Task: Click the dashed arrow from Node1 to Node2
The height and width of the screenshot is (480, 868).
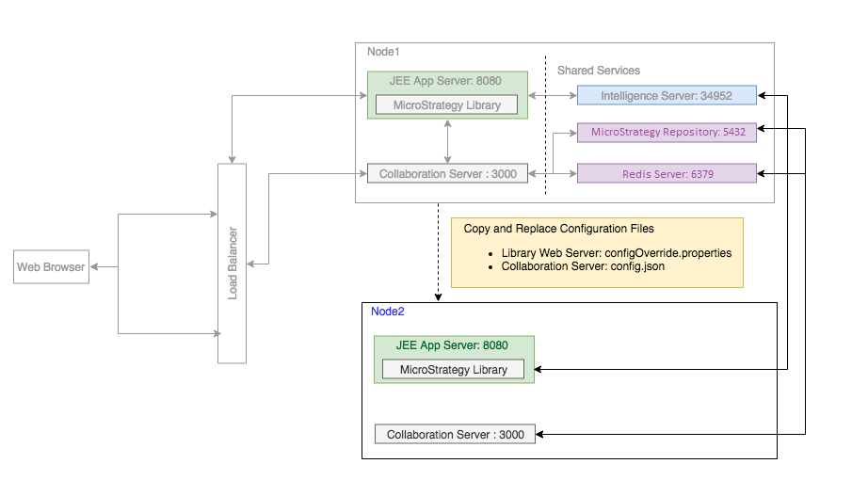Action: point(438,252)
